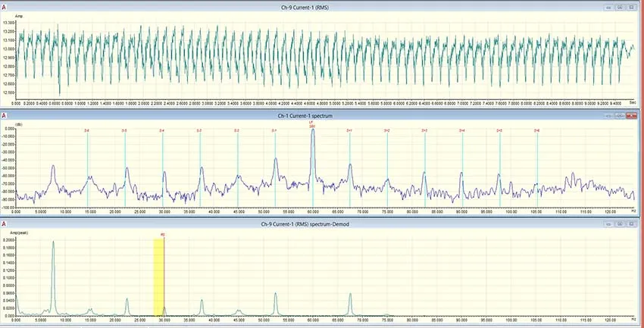Minimize the Ch-9 Current-1 (RMS) waveform window
This screenshot has height=328, width=644.
pyautogui.click(x=609, y=7)
